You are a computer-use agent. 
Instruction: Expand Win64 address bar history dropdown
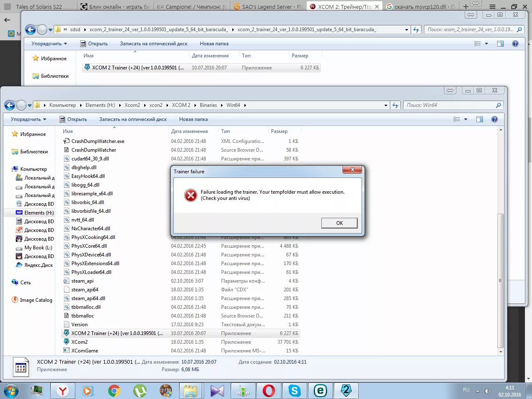386,105
